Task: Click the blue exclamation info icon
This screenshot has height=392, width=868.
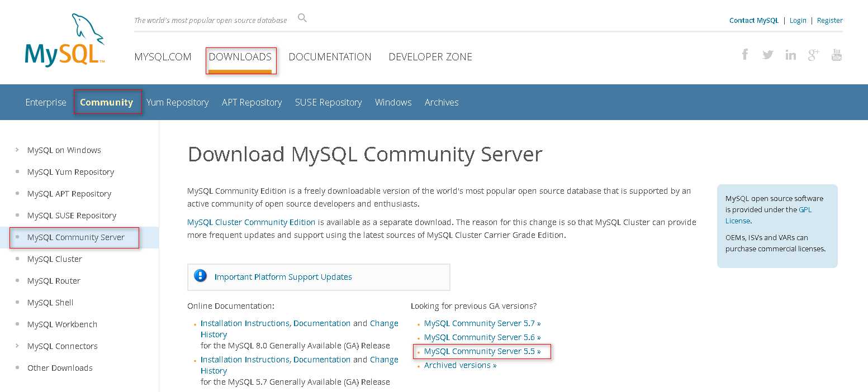Action: point(200,276)
